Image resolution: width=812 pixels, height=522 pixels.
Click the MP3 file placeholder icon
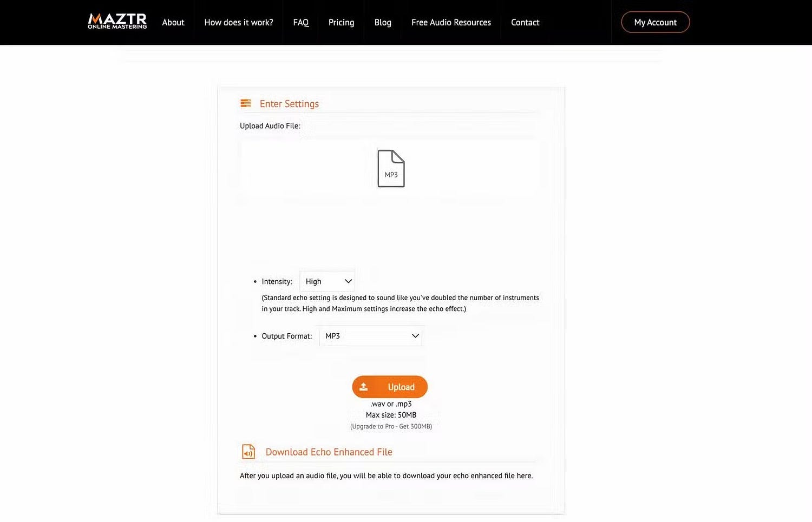(x=391, y=168)
